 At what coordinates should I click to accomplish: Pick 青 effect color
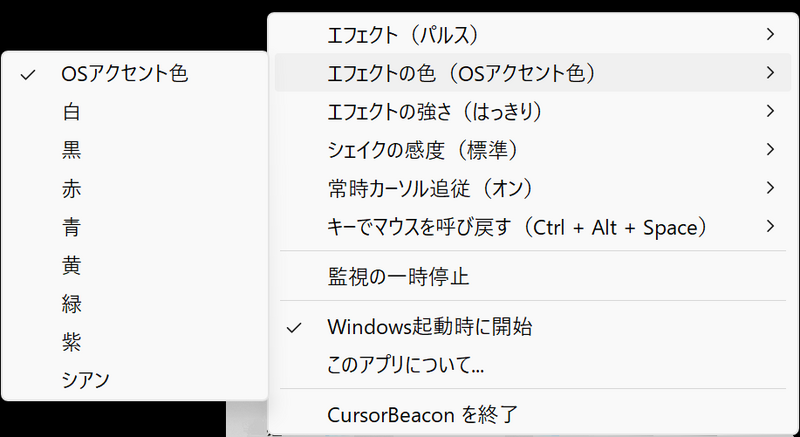tap(135, 227)
